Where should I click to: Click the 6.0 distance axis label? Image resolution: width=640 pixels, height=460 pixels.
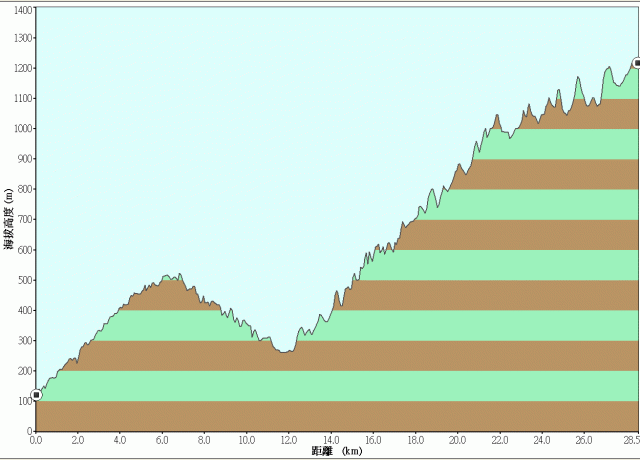click(x=162, y=440)
